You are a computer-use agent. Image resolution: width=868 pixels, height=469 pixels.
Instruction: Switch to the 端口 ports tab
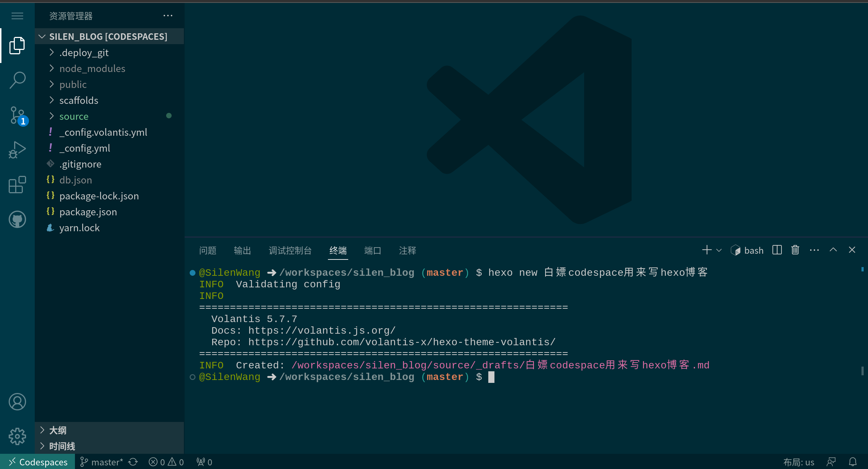(x=372, y=250)
